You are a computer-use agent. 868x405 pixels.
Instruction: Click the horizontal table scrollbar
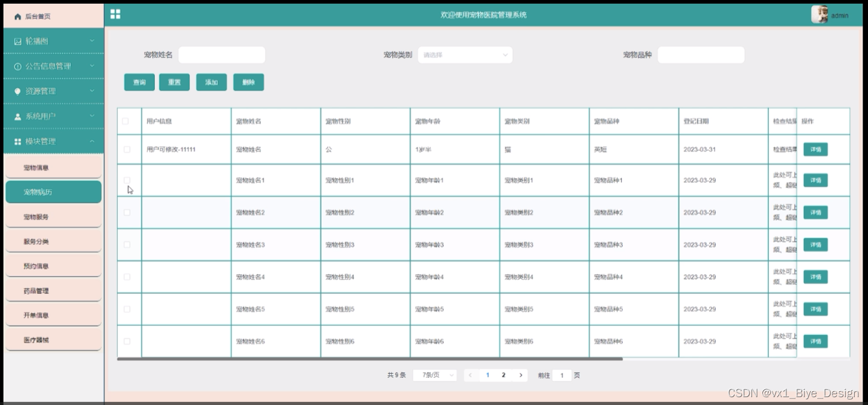point(370,359)
